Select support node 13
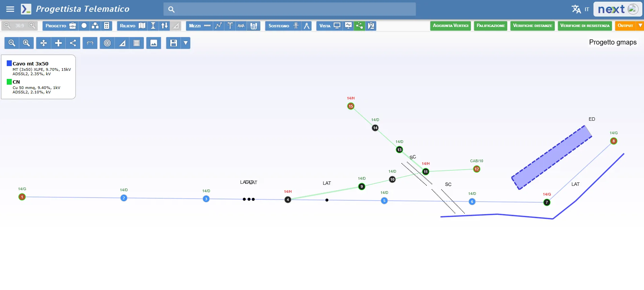 pyautogui.click(x=399, y=150)
